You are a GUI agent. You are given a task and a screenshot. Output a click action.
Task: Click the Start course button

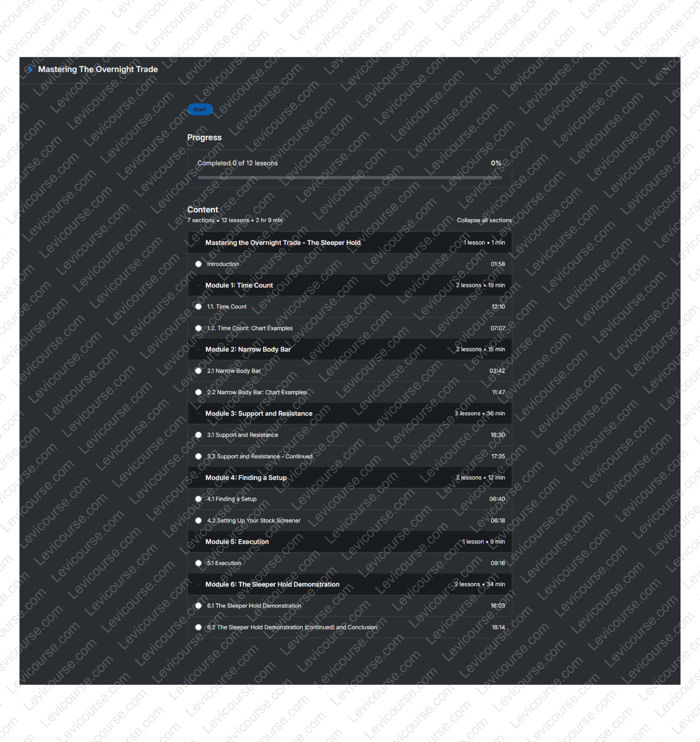pyautogui.click(x=200, y=109)
